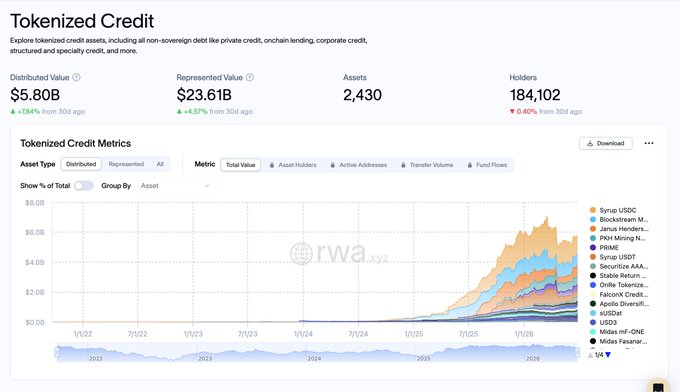Select Distributed asset type
This screenshot has width=680, height=392.
pyautogui.click(x=81, y=164)
